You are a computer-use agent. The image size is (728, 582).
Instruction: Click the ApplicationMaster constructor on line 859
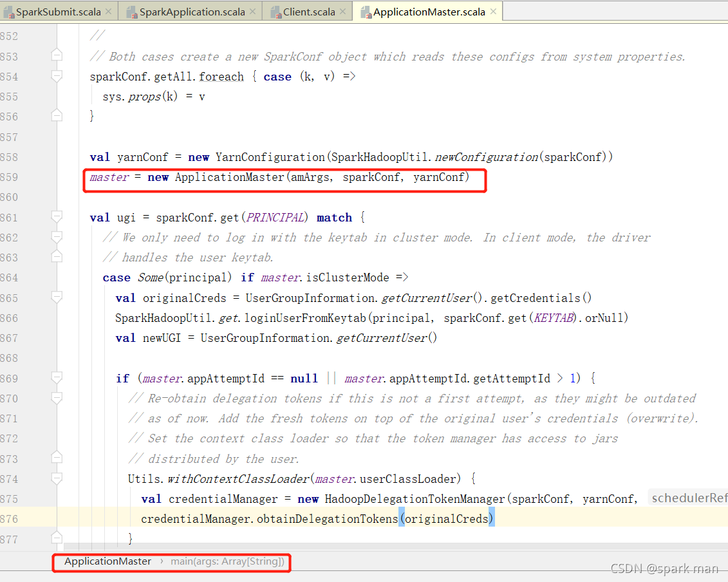[x=229, y=177]
